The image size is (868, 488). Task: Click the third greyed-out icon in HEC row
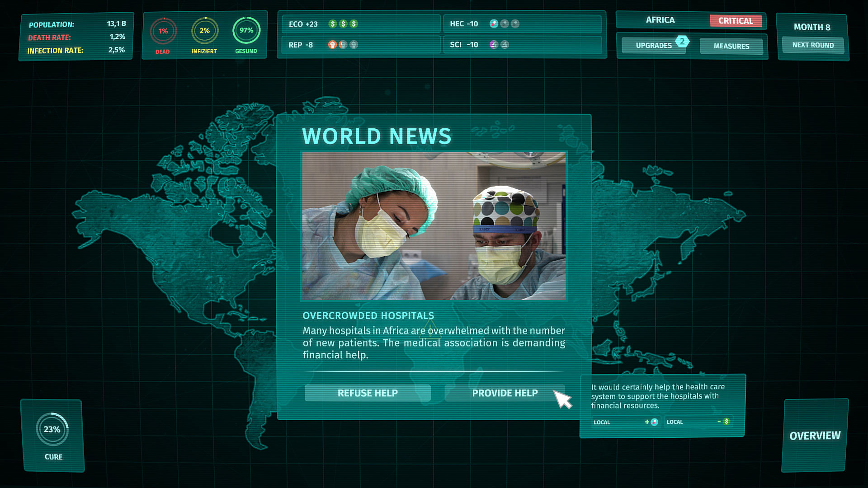coord(515,23)
